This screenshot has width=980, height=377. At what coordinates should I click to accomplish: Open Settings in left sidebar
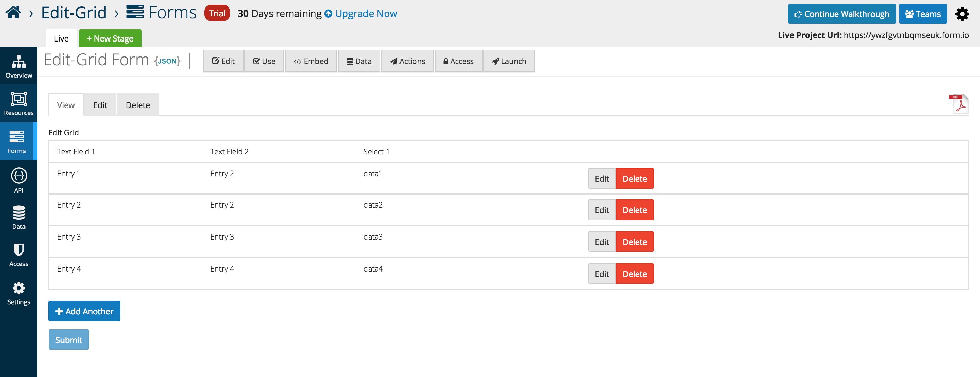click(19, 293)
